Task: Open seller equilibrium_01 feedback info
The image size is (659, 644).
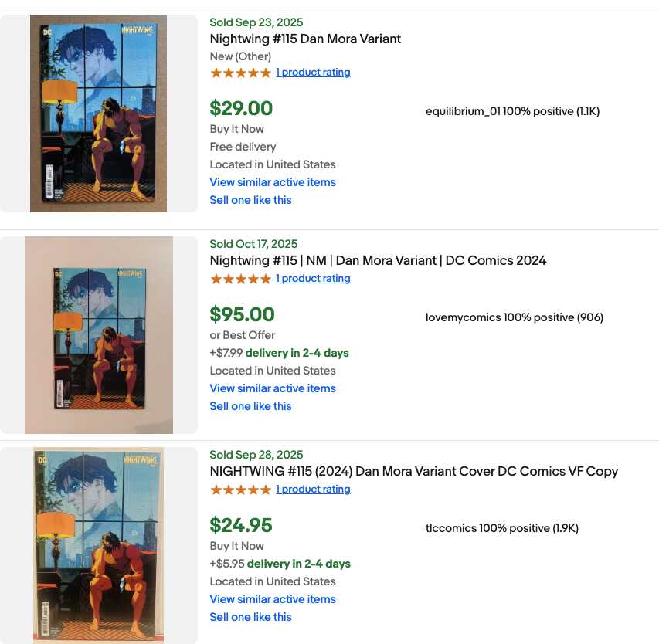Action: click(x=512, y=111)
